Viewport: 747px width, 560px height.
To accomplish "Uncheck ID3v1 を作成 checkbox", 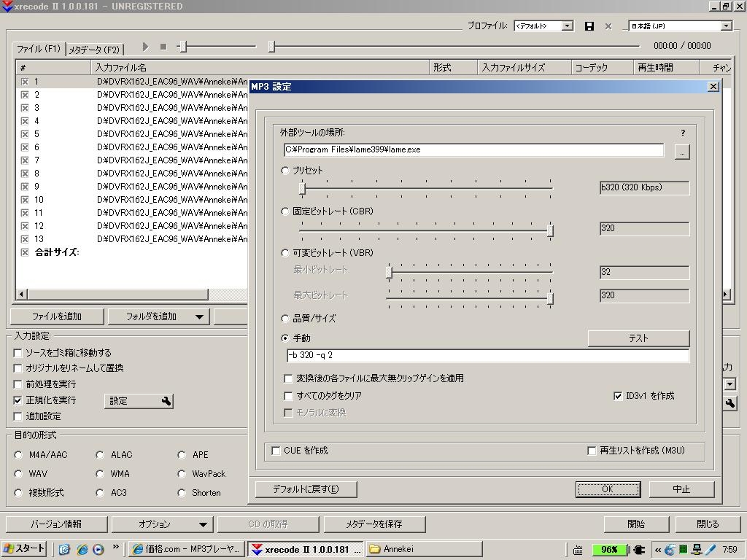I will click(618, 396).
